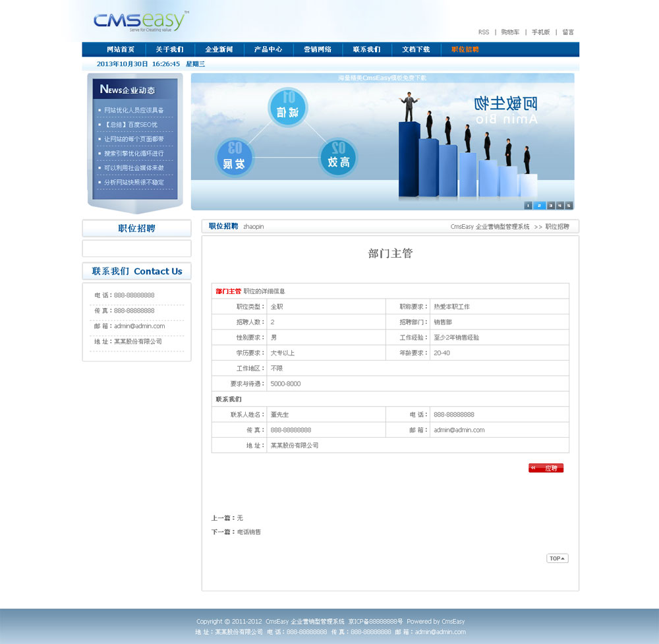Click the TOP back-to-top button
The height and width of the screenshot is (644, 659).
(x=557, y=558)
